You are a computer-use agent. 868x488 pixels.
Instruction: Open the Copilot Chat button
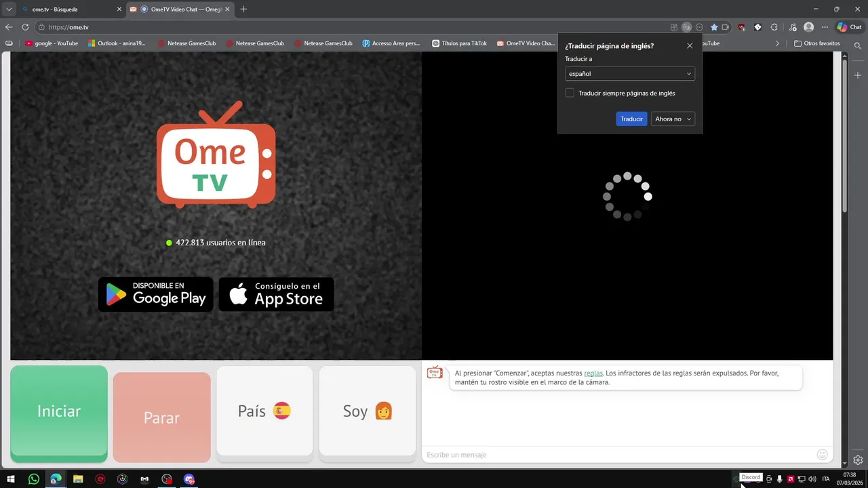pos(850,27)
